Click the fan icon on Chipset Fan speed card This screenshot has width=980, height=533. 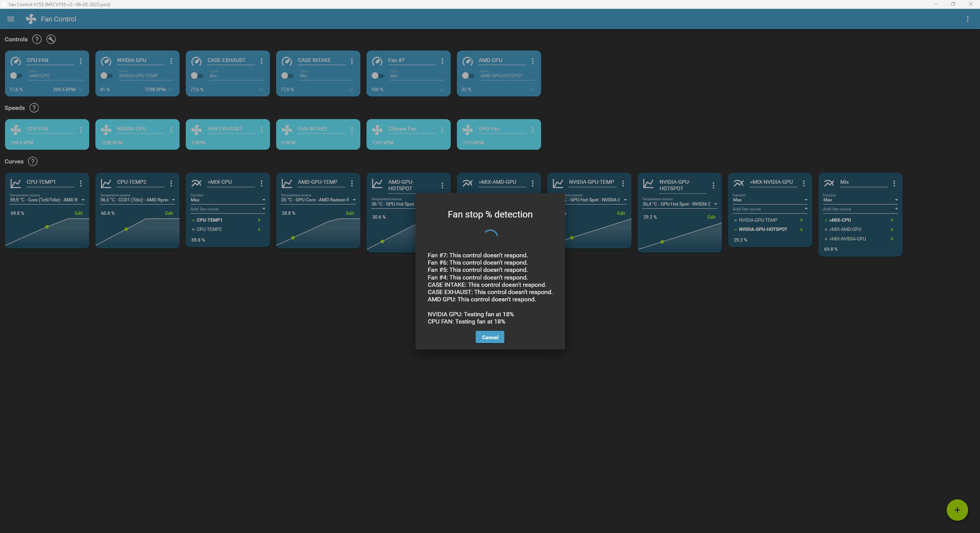click(377, 130)
